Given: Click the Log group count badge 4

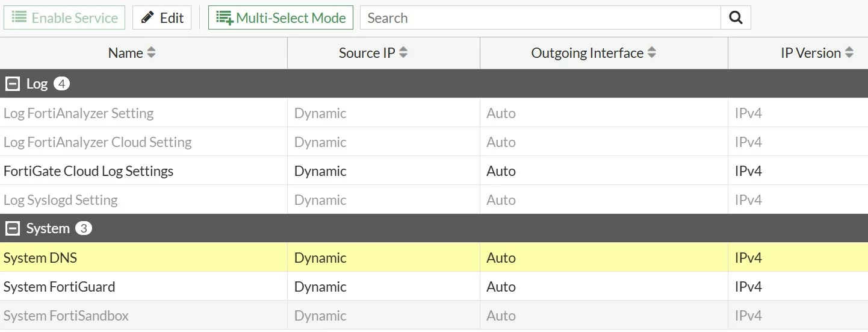Looking at the screenshot, I should point(61,84).
